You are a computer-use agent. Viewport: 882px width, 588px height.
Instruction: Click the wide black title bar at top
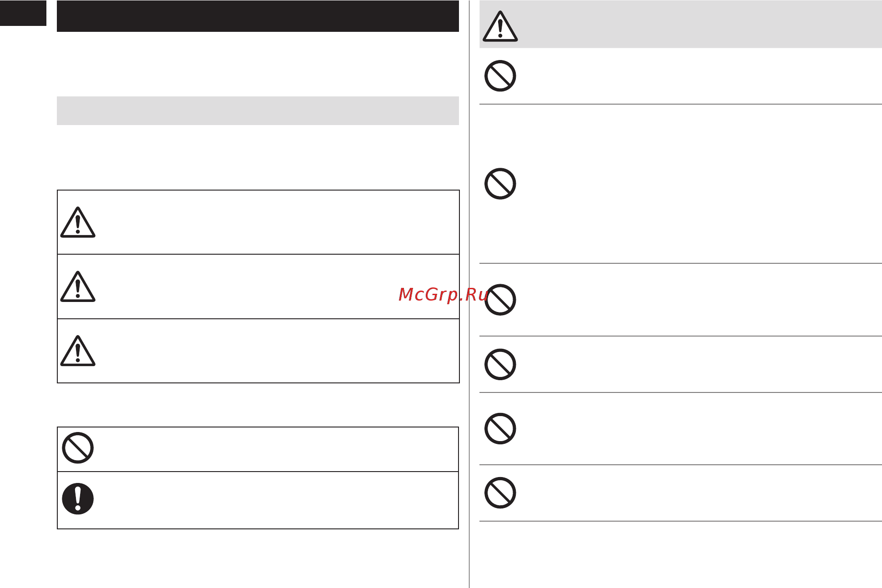[258, 16]
